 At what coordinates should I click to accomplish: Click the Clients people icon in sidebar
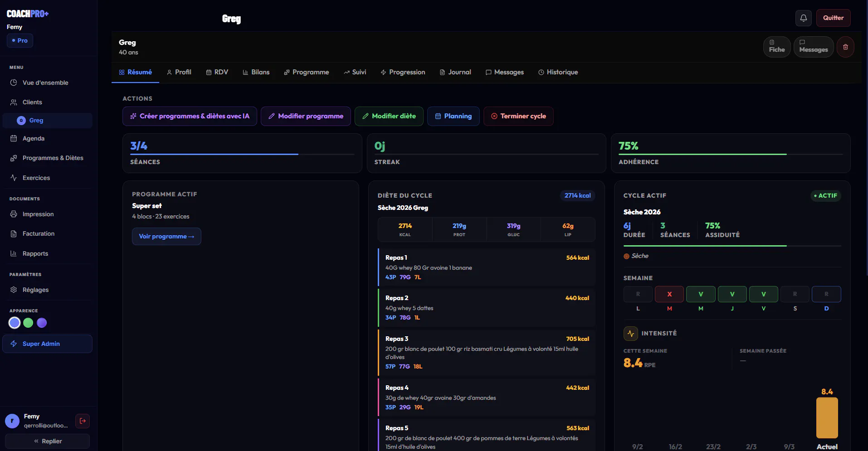(x=14, y=102)
